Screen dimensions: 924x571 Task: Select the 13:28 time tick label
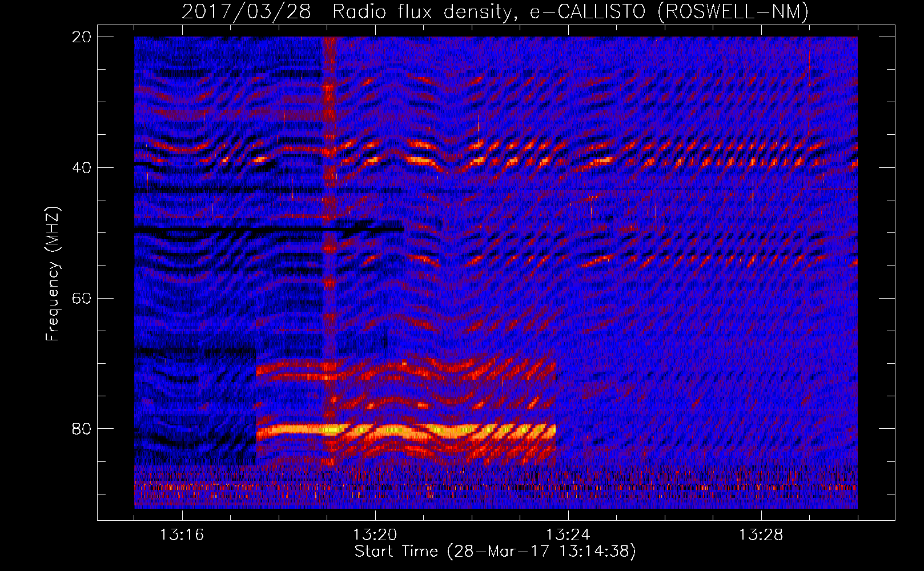(761, 535)
